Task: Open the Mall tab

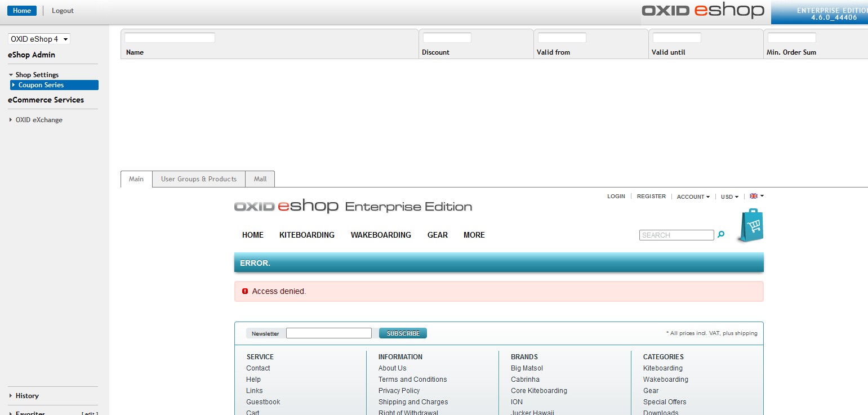Action: point(260,179)
